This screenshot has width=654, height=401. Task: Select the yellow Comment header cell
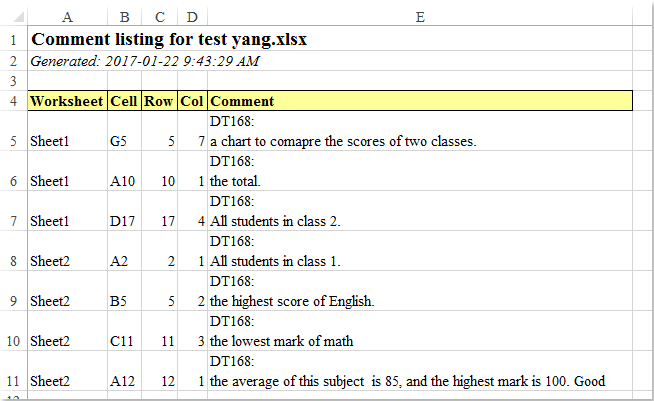pyautogui.click(x=420, y=101)
